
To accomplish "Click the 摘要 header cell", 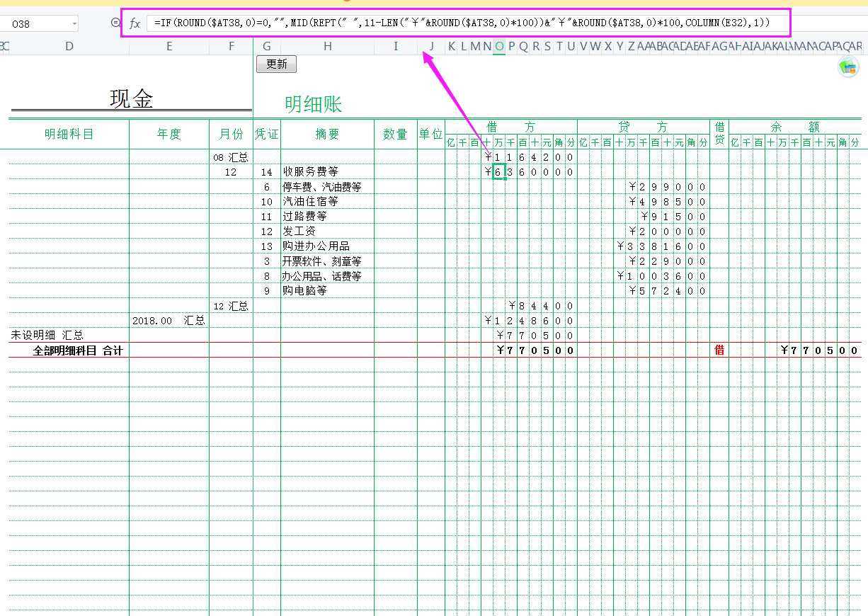I will tap(328, 134).
